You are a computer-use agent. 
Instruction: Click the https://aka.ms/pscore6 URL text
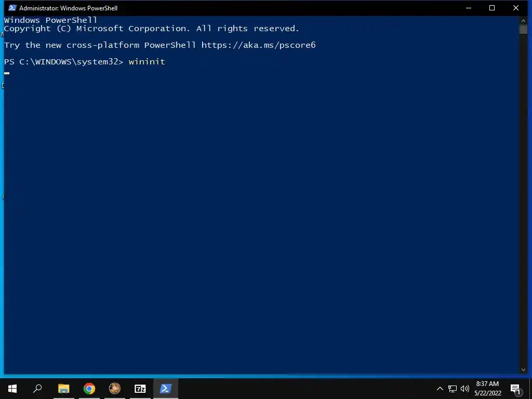click(259, 45)
